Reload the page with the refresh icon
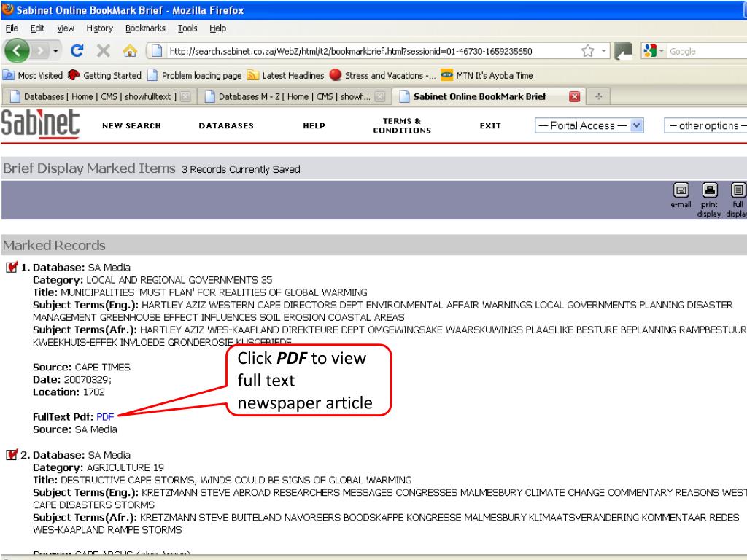747x560 pixels. pos(77,50)
